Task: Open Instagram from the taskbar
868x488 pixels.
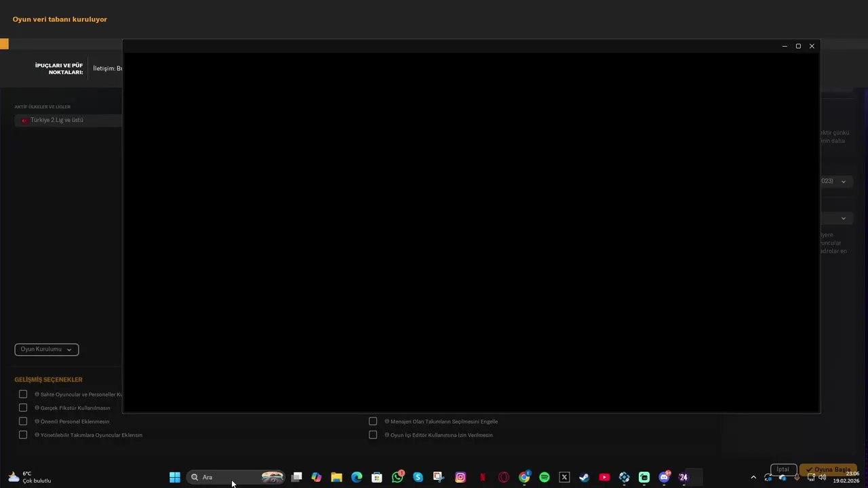Action: [460, 477]
